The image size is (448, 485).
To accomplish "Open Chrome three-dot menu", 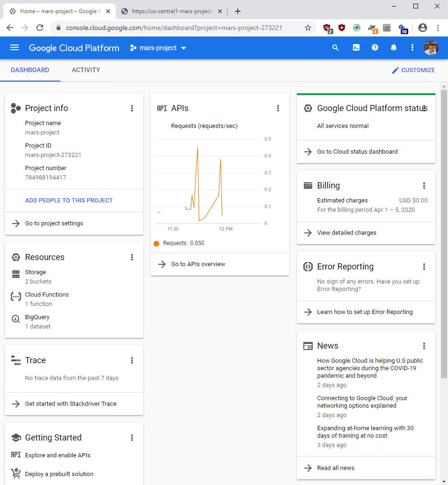I will point(438,28).
